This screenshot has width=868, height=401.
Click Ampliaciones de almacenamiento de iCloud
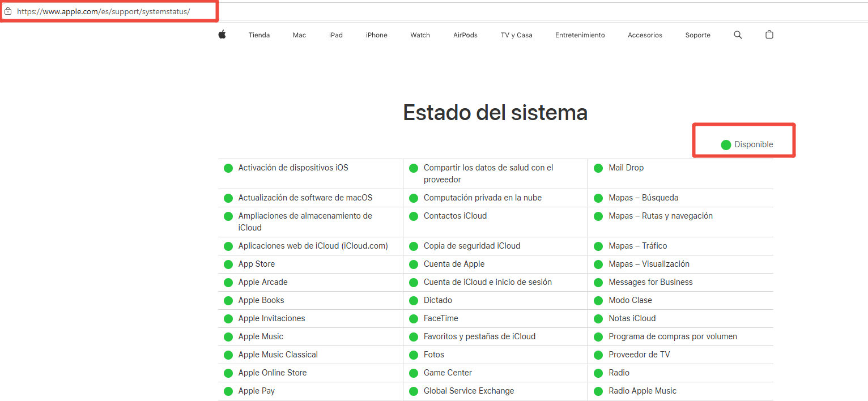click(305, 222)
